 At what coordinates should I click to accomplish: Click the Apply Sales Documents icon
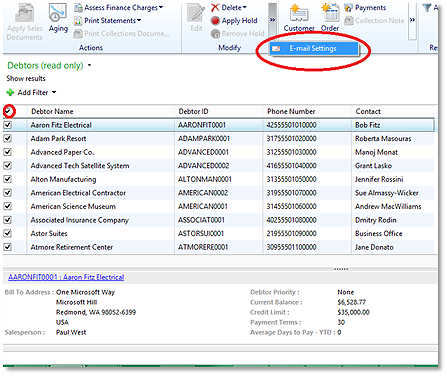[x=25, y=13]
